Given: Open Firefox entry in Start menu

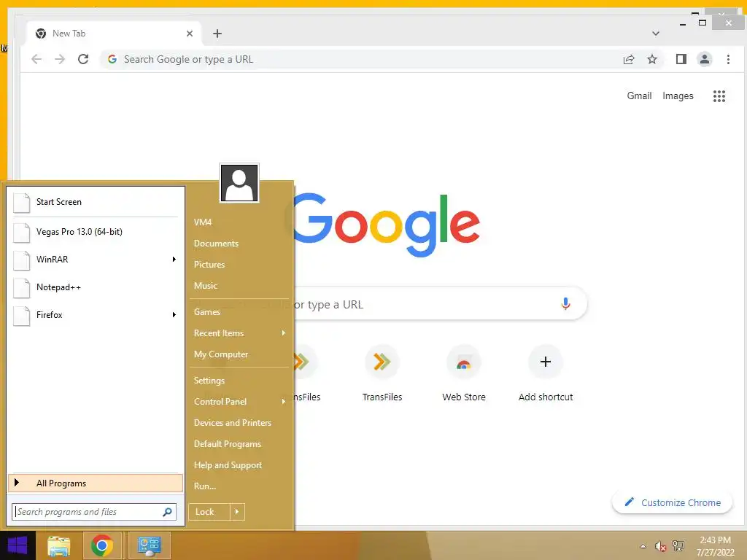Looking at the screenshot, I should tap(96, 315).
